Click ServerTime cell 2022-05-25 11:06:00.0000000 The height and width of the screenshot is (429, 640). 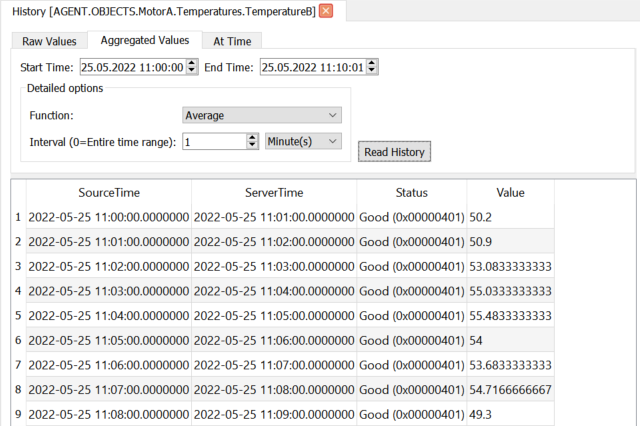[274, 340]
